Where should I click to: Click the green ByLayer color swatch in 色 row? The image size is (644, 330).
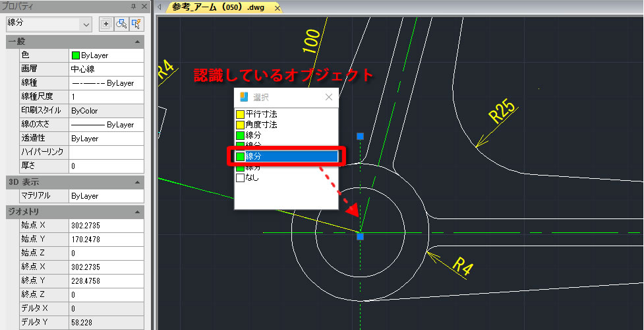76,55
